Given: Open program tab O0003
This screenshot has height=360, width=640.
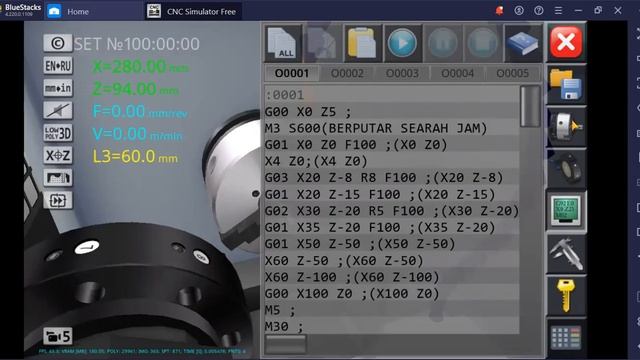Looking at the screenshot, I should (x=402, y=73).
